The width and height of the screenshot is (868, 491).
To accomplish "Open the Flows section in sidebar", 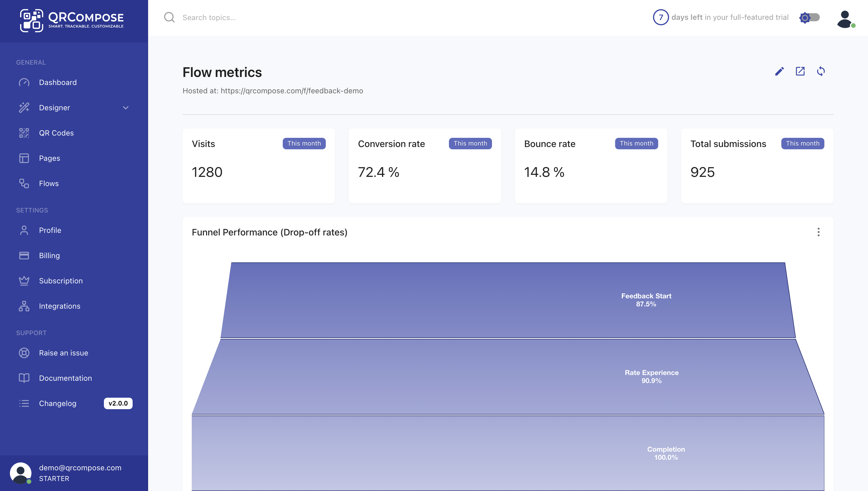I will 49,183.
